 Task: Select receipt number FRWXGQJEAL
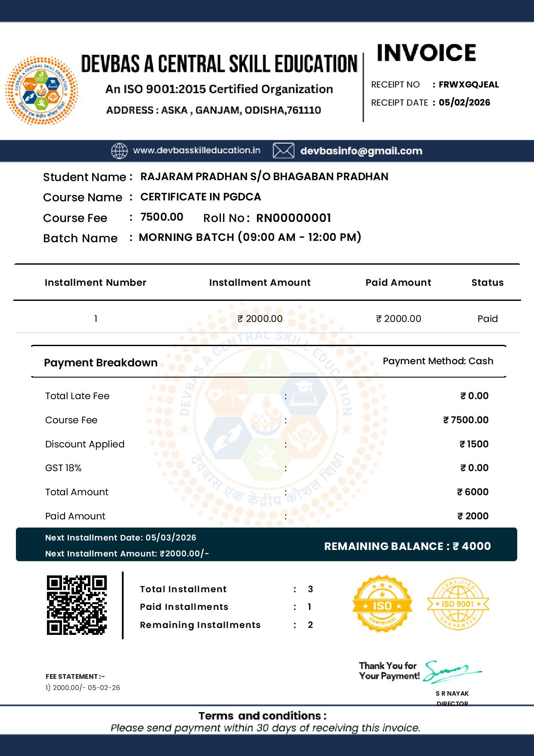click(x=469, y=84)
